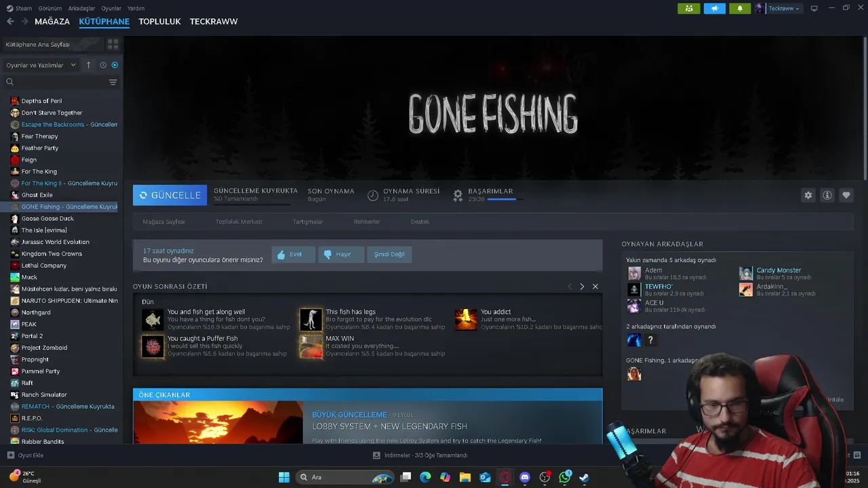Expand Oyunlar ve Yazılımlar dropdown
Screen dimensions: 868x488
pyautogui.click(x=41, y=65)
